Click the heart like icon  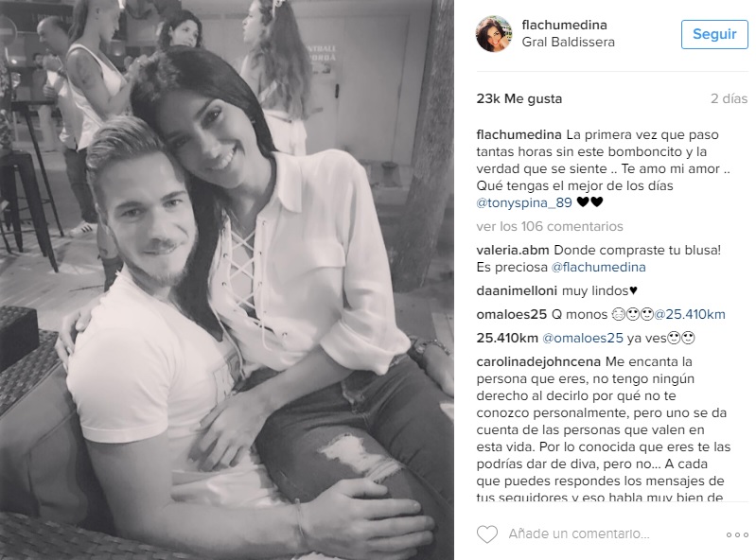[x=487, y=534]
